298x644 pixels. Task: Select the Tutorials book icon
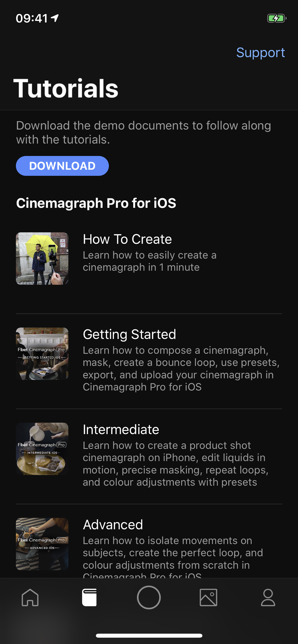pos(89,598)
